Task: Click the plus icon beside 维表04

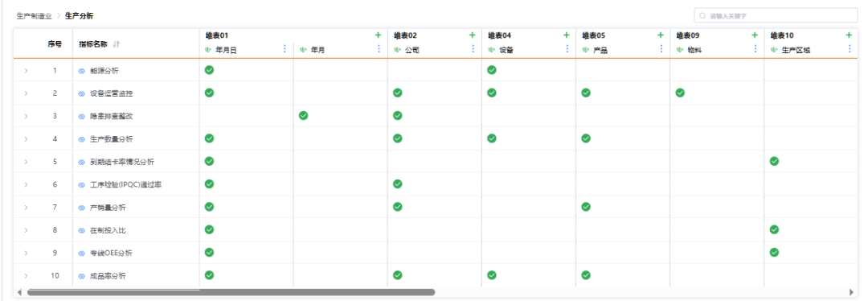Action: click(x=567, y=35)
